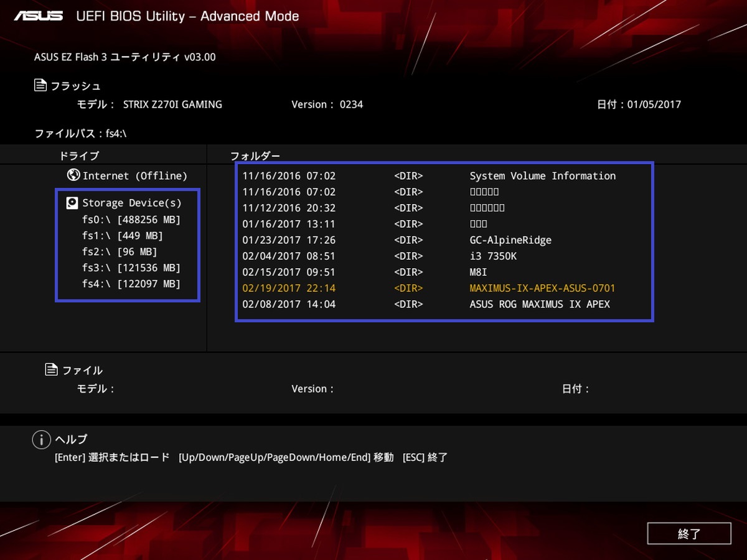Select drive fs4:\ [122097 MB]

pyautogui.click(x=131, y=284)
